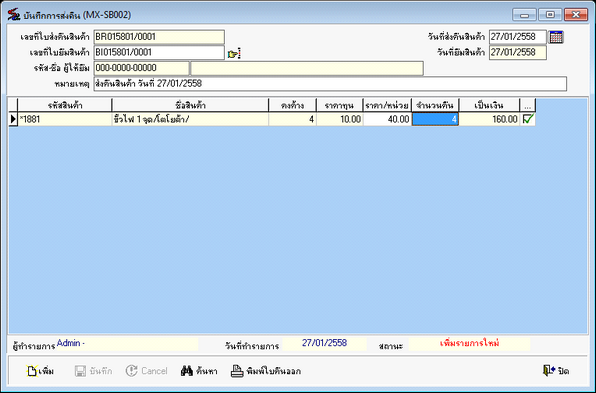
Task: Click the exit door close icon
Action: (549, 371)
